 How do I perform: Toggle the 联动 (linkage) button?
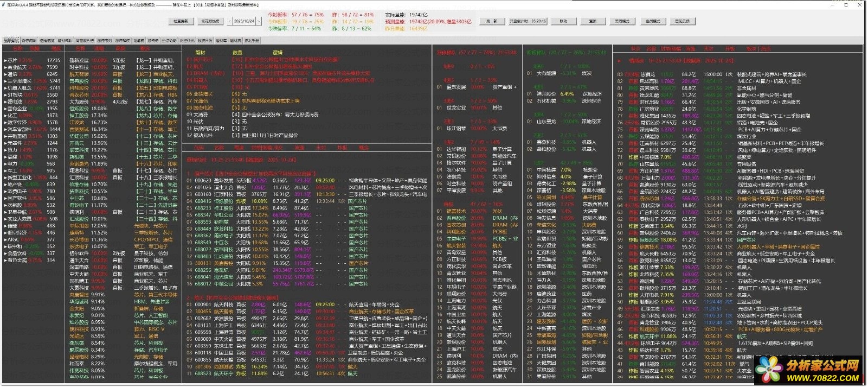563,21
